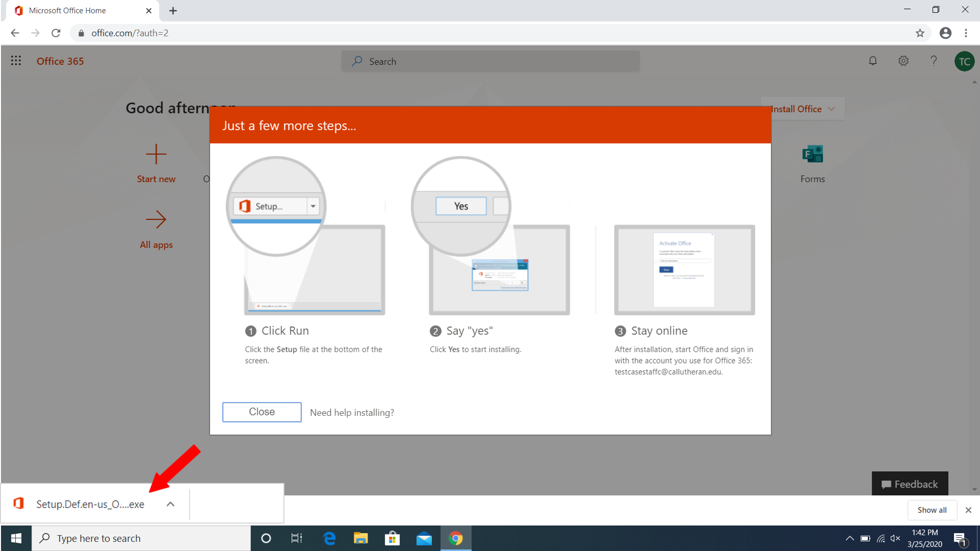Reload the page in Chrome

pos(56,33)
